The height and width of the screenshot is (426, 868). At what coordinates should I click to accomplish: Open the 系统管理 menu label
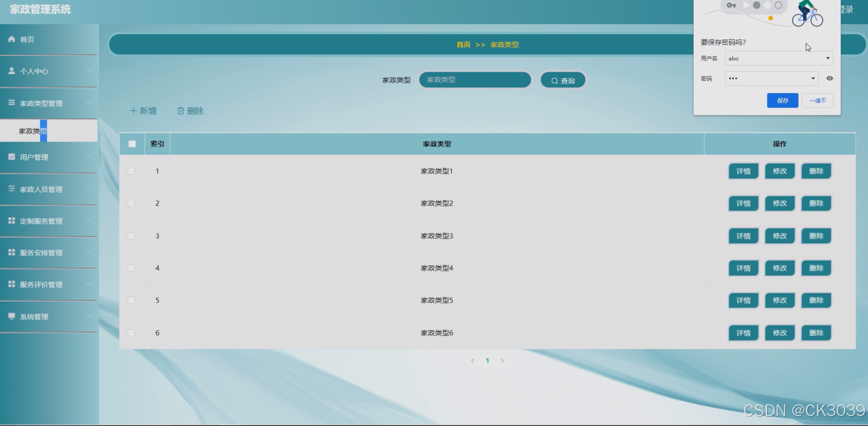point(34,317)
